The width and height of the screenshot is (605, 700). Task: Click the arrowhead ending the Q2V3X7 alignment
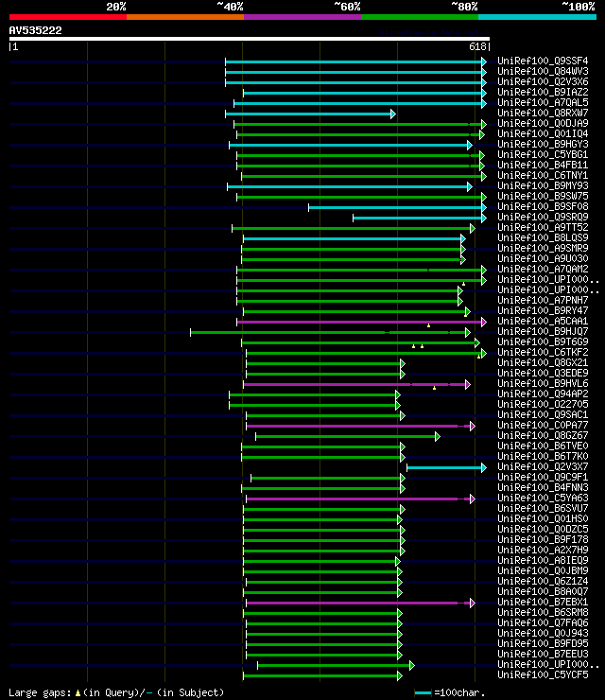[484, 467]
